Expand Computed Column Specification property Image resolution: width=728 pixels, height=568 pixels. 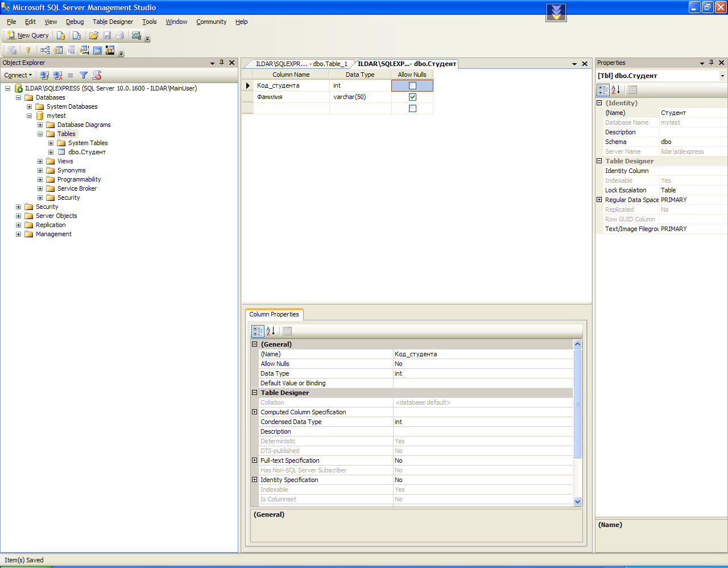pyautogui.click(x=254, y=412)
